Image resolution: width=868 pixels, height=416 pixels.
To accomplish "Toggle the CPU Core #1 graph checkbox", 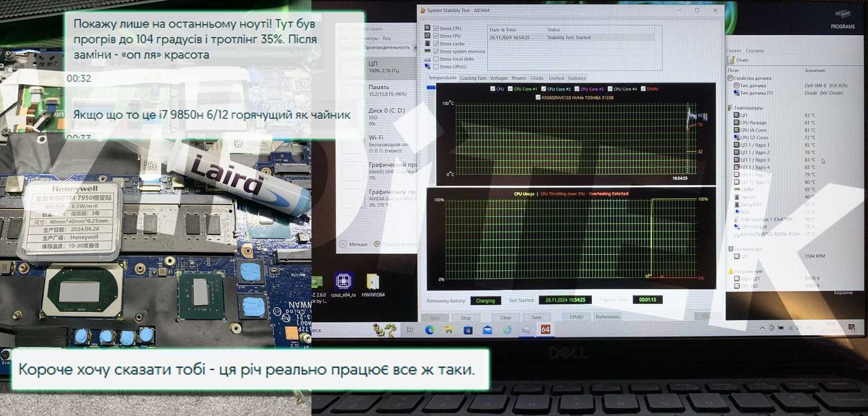I will [510, 89].
